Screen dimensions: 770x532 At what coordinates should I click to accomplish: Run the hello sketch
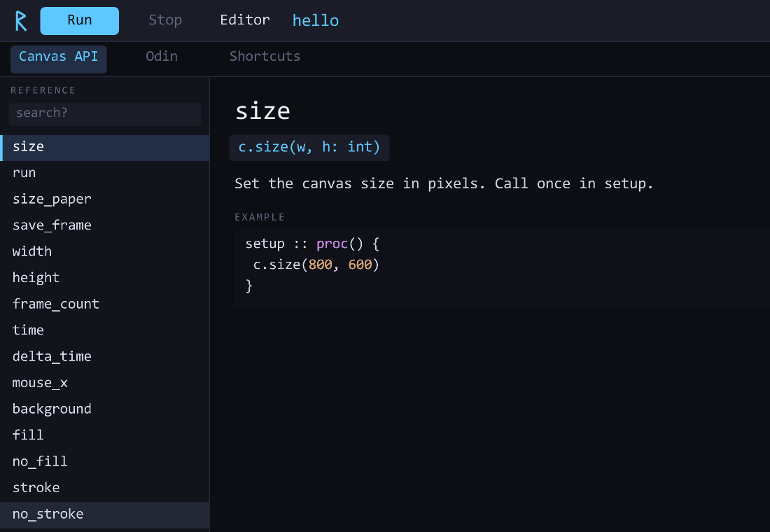click(80, 20)
